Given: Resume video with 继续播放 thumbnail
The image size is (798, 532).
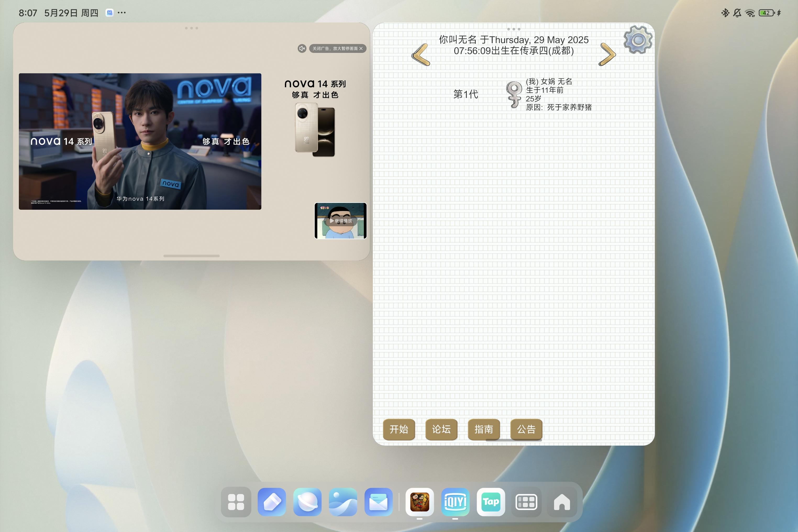Looking at the screenshot, I should click(340, 221).
